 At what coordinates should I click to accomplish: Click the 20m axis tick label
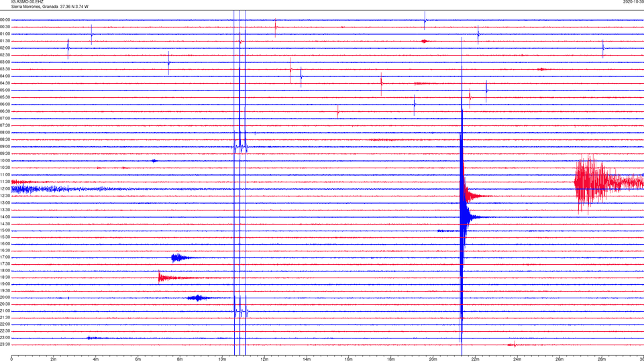433,359
